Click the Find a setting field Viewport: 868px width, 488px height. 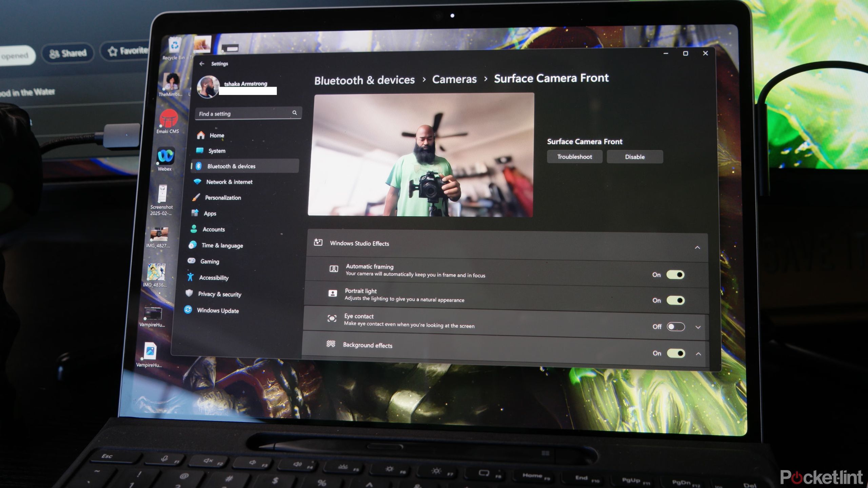click(x=242, y=114)
